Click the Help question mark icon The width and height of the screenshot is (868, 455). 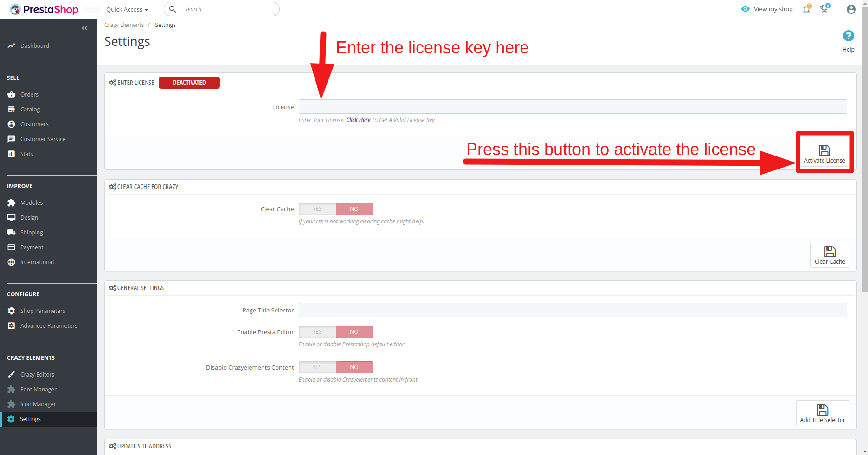pyautogui.click(x=848, y=36)
